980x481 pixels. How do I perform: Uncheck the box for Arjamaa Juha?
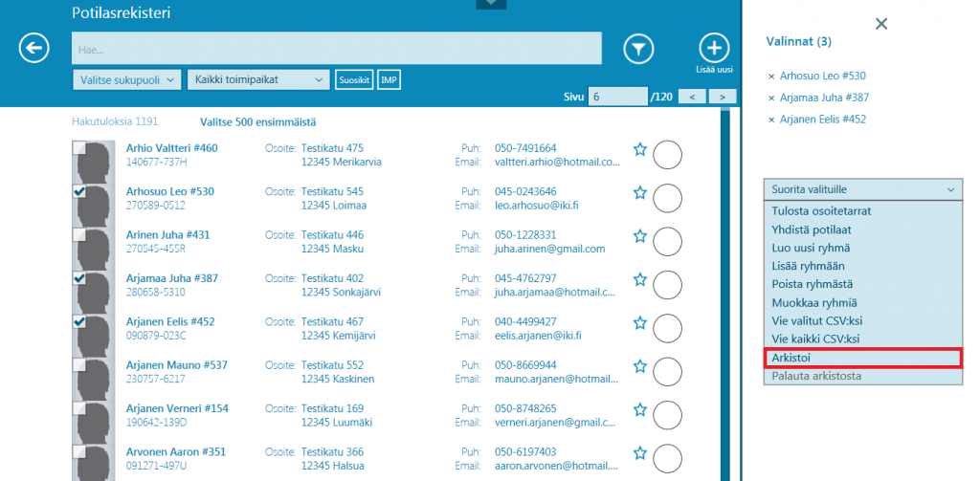pyautogui.click(x=79, y=278)
